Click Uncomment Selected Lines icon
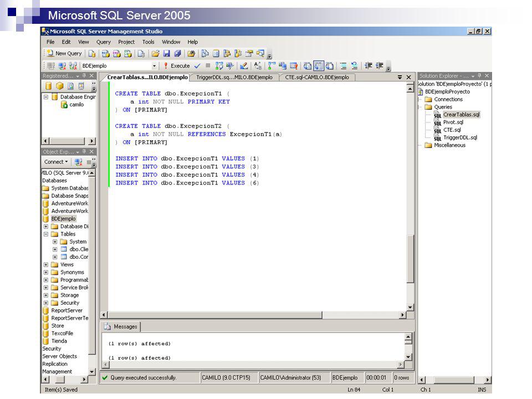This screenshot has width=532, height=399. pos(355,66)
